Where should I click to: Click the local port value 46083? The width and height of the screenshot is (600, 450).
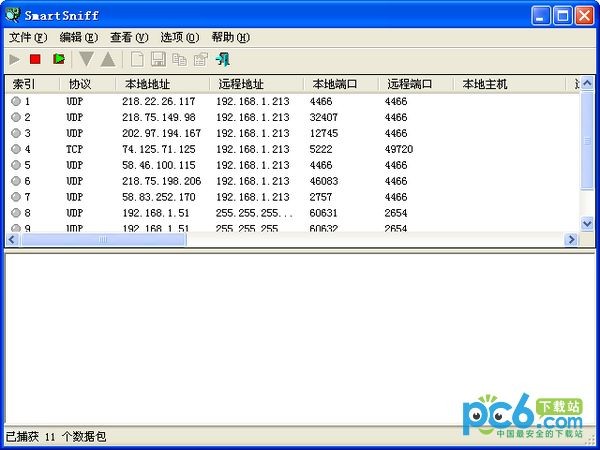pyautogui.click(x=323, y=181)
